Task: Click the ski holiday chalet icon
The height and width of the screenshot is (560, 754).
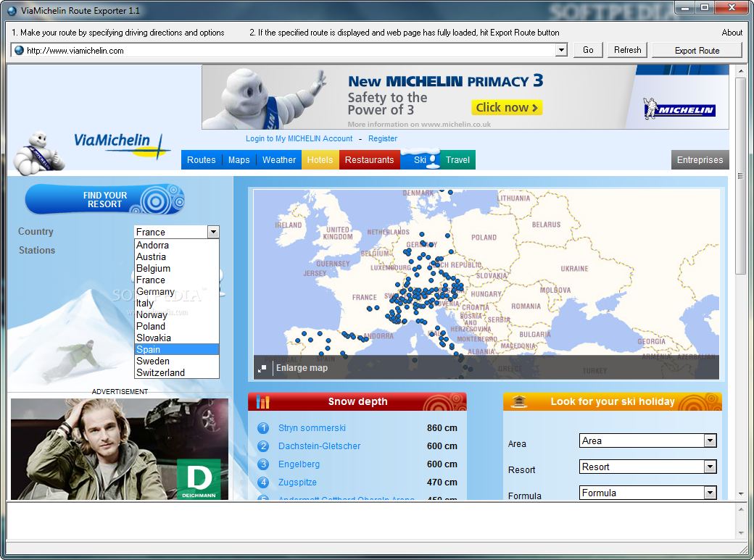Action: tap(519, 401)
